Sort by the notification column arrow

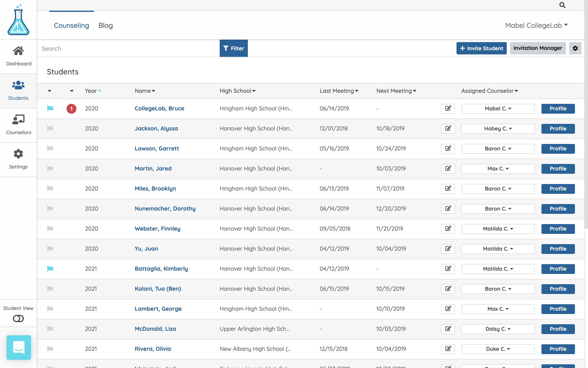[x=72, y=91]
